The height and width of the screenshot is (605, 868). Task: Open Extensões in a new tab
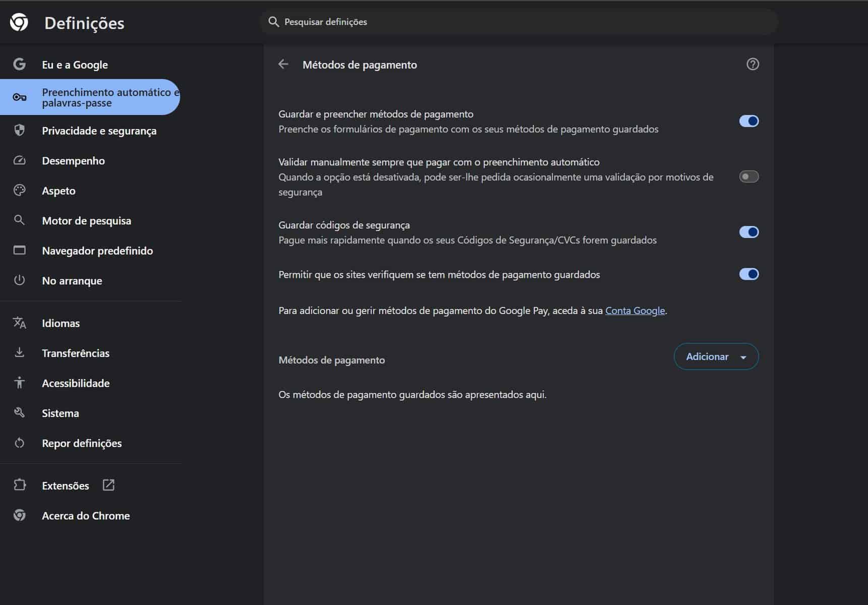click(x=108, y=485)
